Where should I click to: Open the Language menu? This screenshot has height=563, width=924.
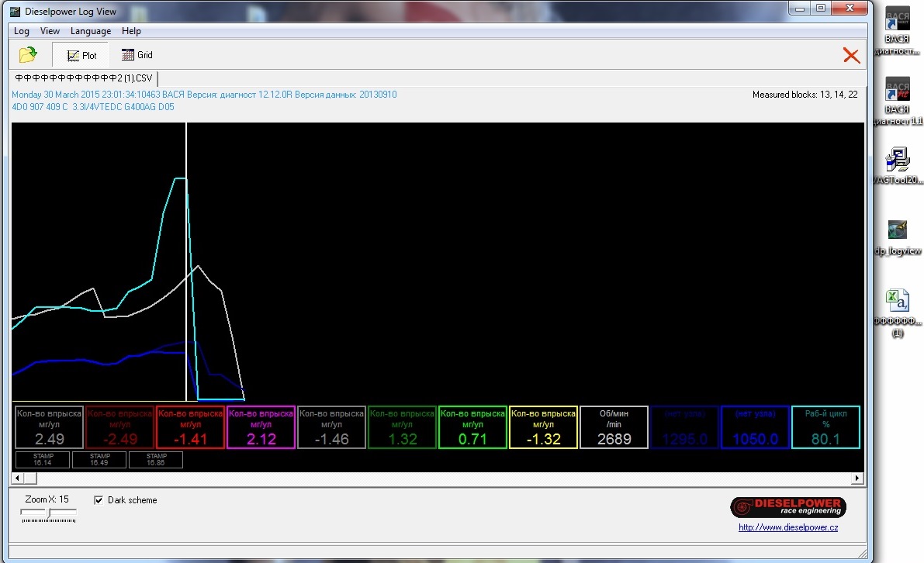coord(91,31)
